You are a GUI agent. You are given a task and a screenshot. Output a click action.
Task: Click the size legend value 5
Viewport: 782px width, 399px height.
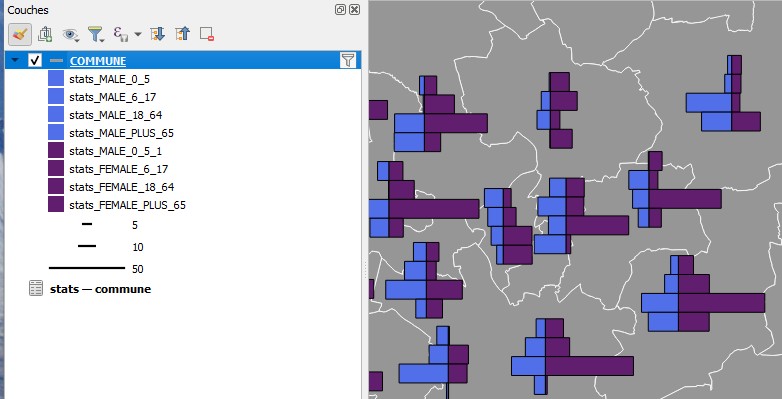135,225
